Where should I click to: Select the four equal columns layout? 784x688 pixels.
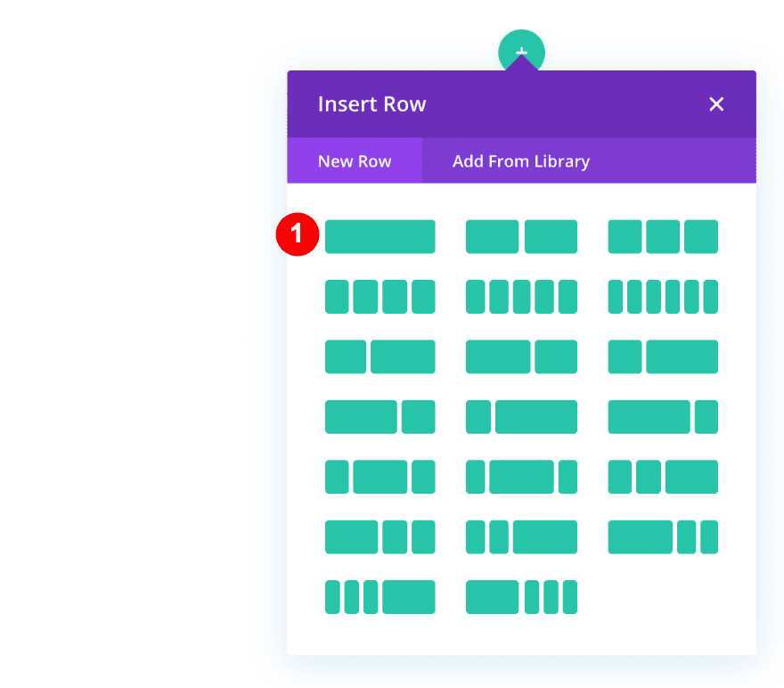coord(380,296)
